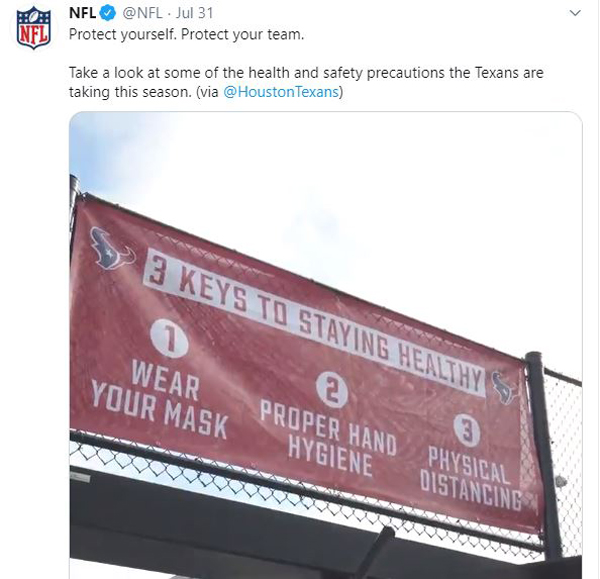The image size is (600, 579).
Task: Click the WEAR YOUR MASK text
Action: point(160,399)
